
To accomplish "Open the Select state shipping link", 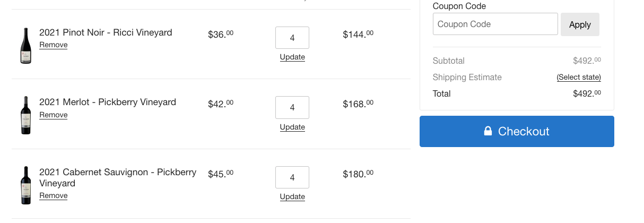I will (578, 78).
